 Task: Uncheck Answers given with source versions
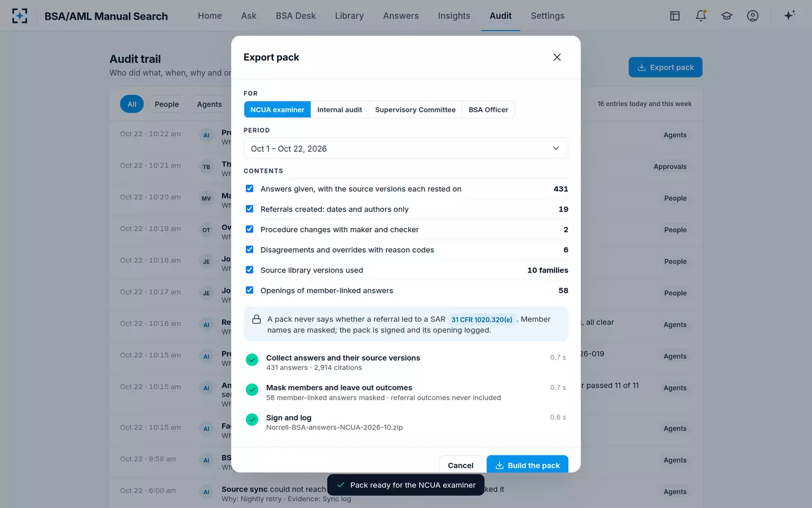[249, 189]
